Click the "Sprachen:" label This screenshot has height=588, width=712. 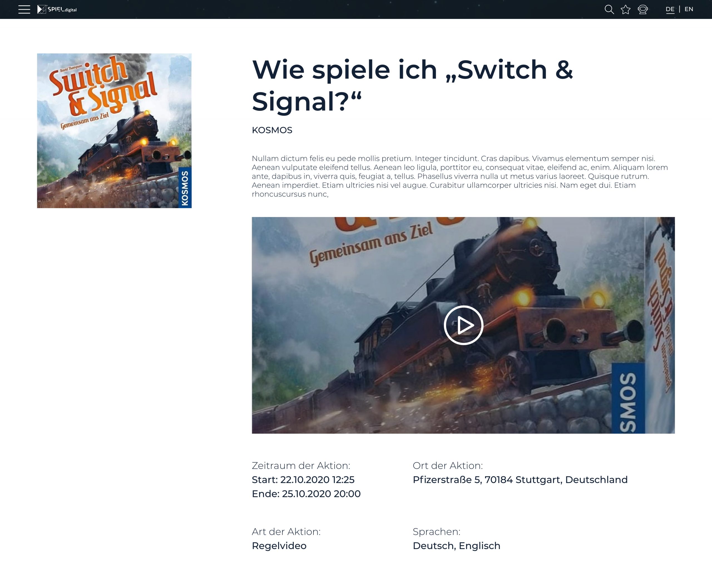tap(436, 532)
